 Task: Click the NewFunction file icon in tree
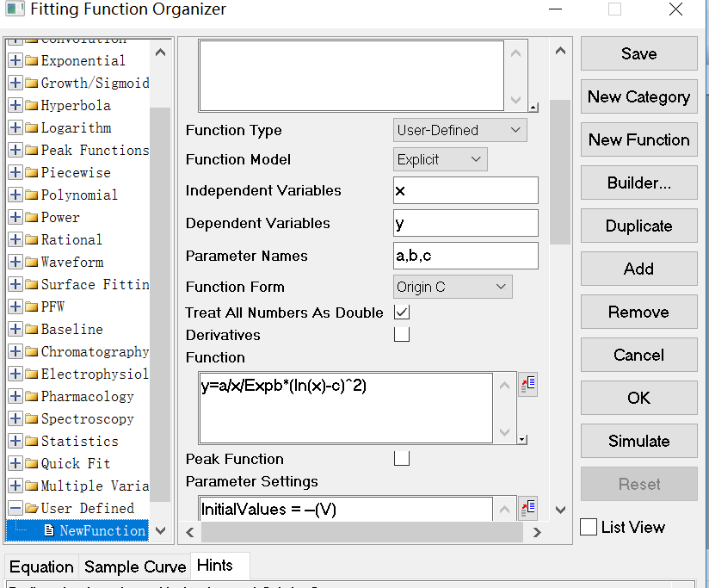[x=50, y=530]
